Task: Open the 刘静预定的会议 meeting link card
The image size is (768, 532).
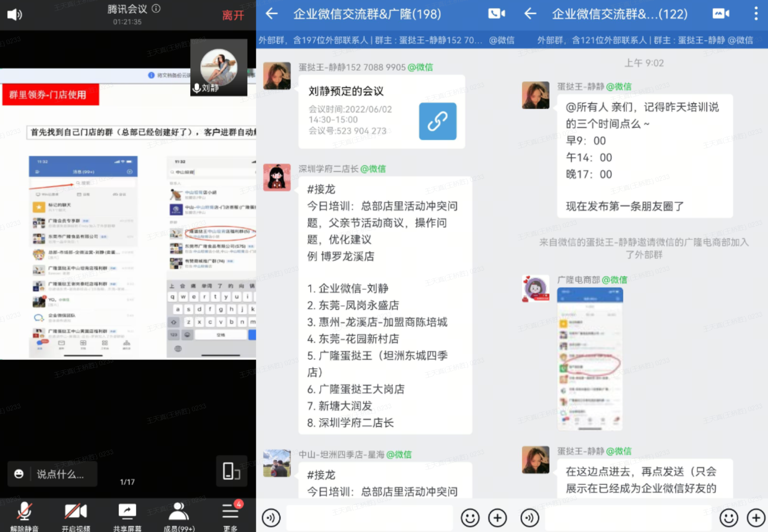Action: pyautogui.click(x=382, y=112)
